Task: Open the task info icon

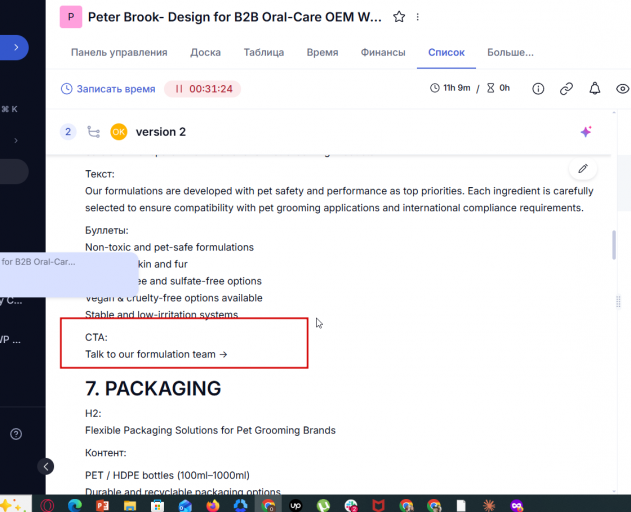Action: pos(538,89)
